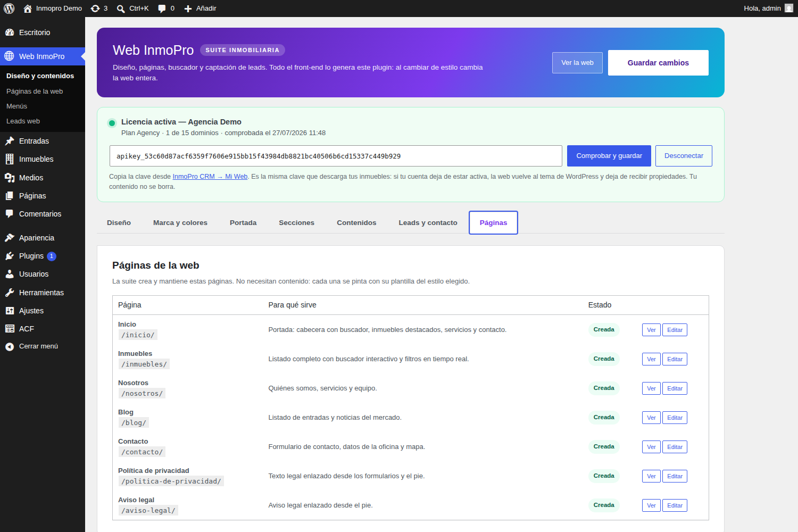
Task: Open the Marca y colores tab
Action: point(180,223)
